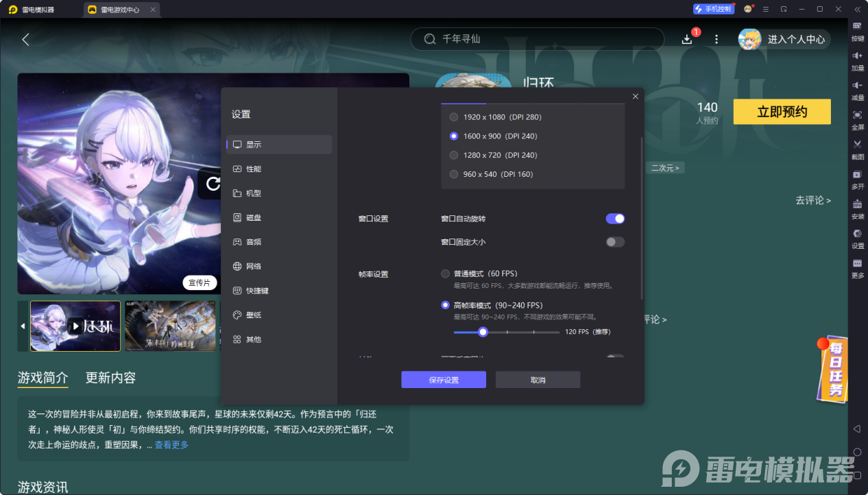
Task: Open the downloads icon with badge
Action: (688, 39)
